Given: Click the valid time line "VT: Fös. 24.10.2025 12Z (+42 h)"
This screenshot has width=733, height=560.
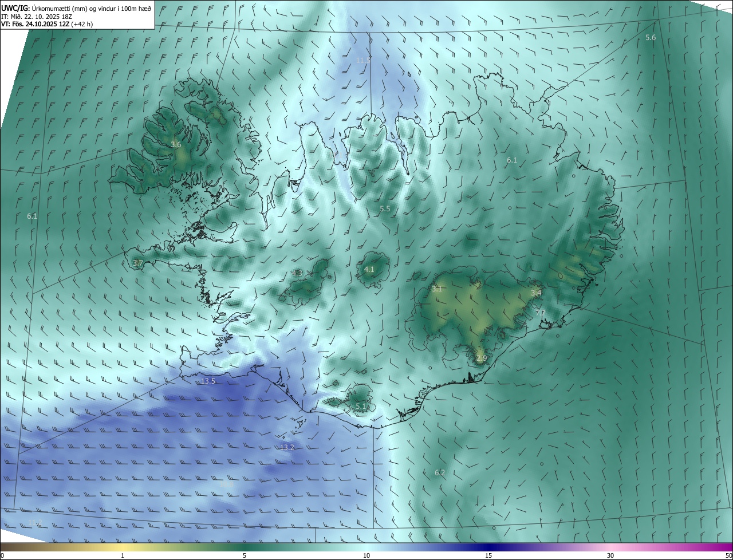Looking at the screenshot, I should [x=47, y=24].
